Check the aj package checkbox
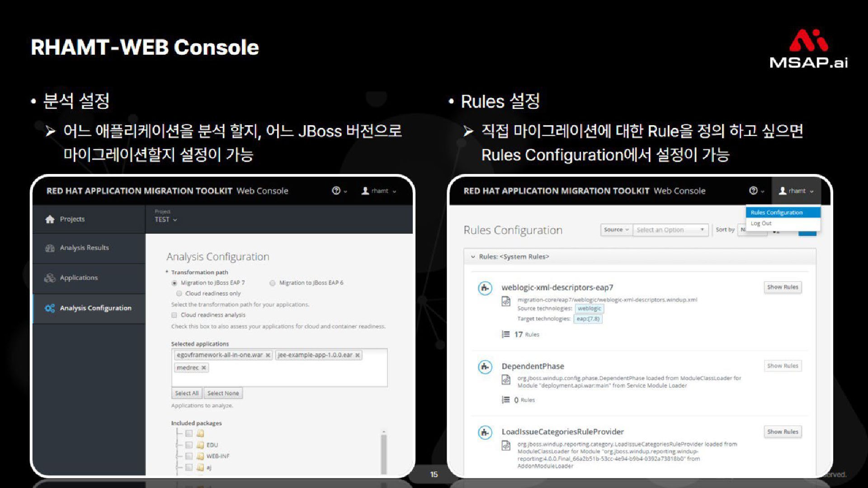Image resolution: width=868 pixels, height=488 pixels. [x=189, y=467]
